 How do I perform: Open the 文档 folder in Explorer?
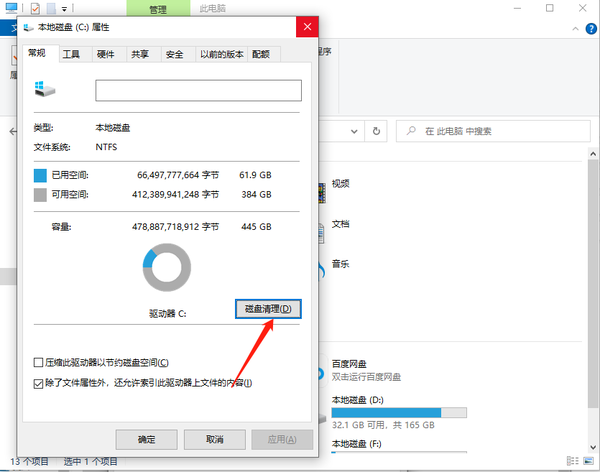[340, 224]
